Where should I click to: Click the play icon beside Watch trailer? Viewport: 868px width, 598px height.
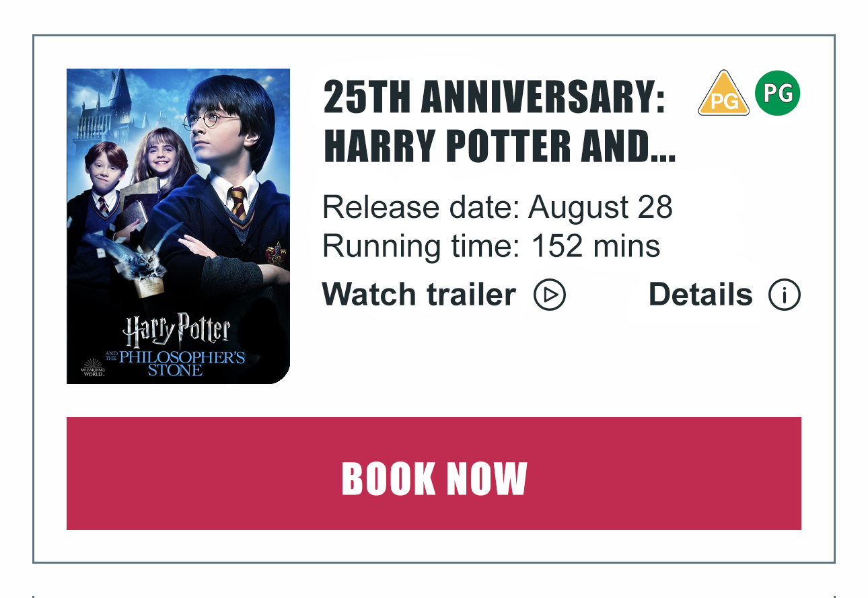tap(550, 295)
